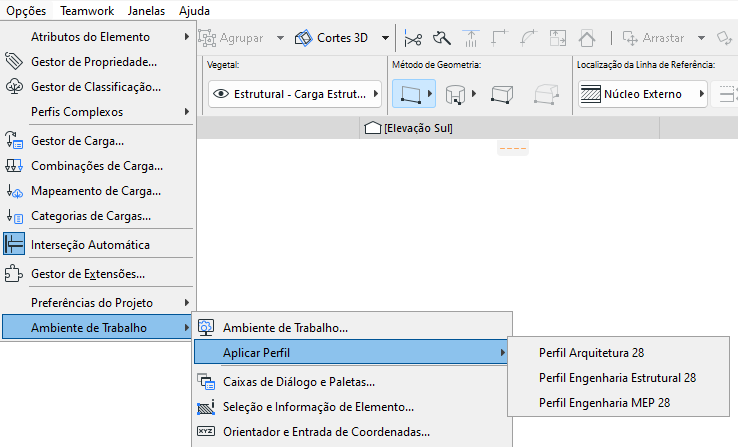Open Gestor de Carga

click(x=99, y=141)
